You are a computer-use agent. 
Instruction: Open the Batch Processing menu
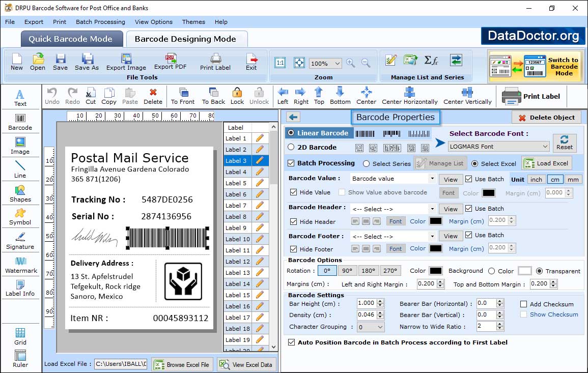[100, 22]
